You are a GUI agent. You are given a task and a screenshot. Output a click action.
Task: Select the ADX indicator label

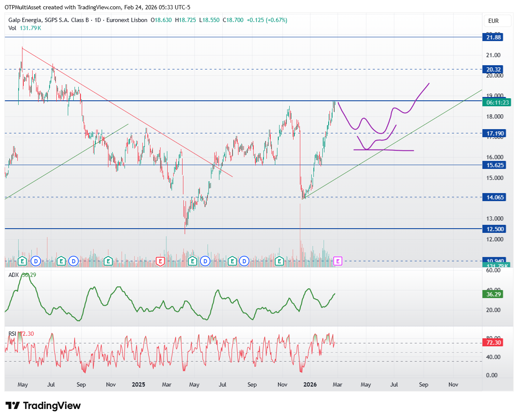[14, 275]
